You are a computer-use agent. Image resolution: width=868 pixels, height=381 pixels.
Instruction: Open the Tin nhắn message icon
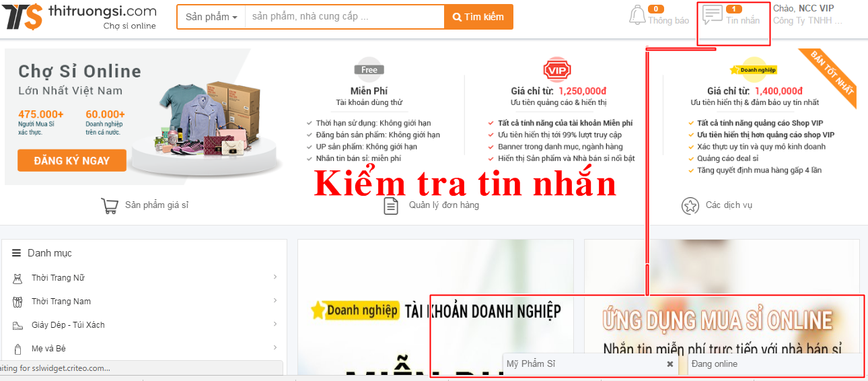tap(713, 15)
